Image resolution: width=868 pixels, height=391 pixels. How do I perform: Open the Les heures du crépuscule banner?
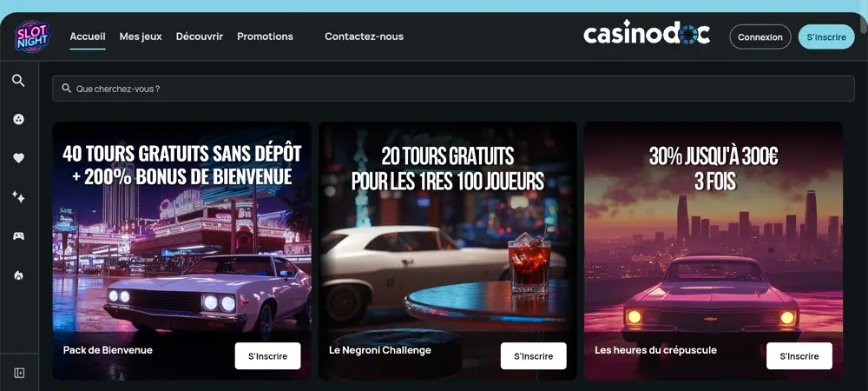(x=713, y=251)
